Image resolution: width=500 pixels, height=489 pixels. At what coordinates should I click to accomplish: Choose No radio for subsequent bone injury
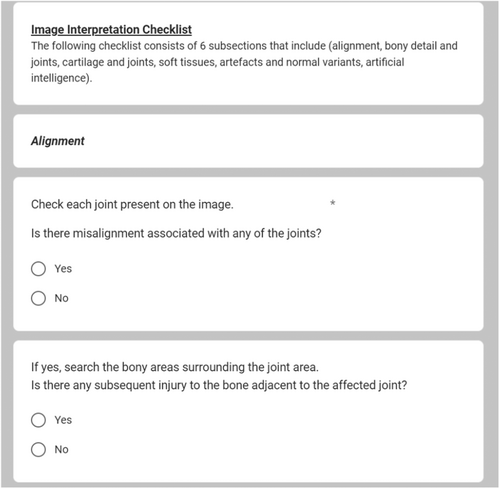point(38,450)
